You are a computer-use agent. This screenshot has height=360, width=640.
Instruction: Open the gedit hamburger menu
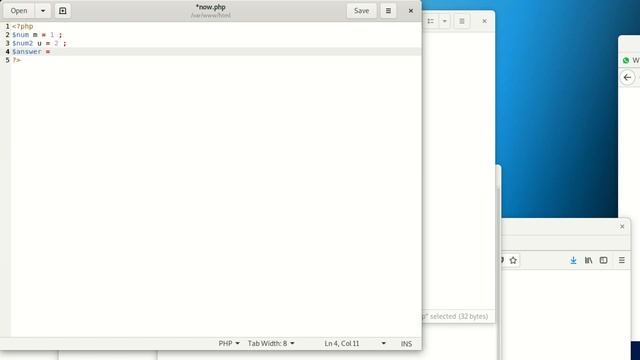click(x=388, y=11)
